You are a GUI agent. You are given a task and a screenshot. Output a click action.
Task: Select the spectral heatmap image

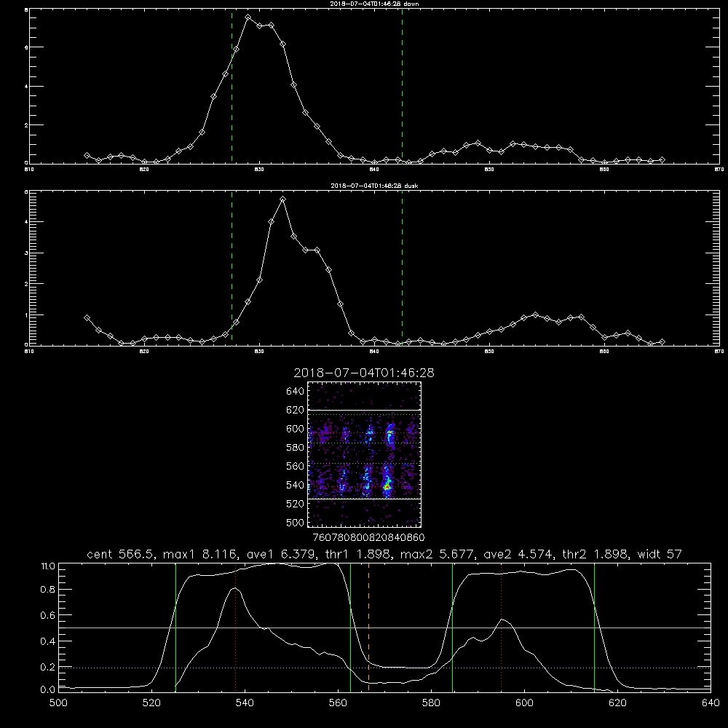(365, 454)
